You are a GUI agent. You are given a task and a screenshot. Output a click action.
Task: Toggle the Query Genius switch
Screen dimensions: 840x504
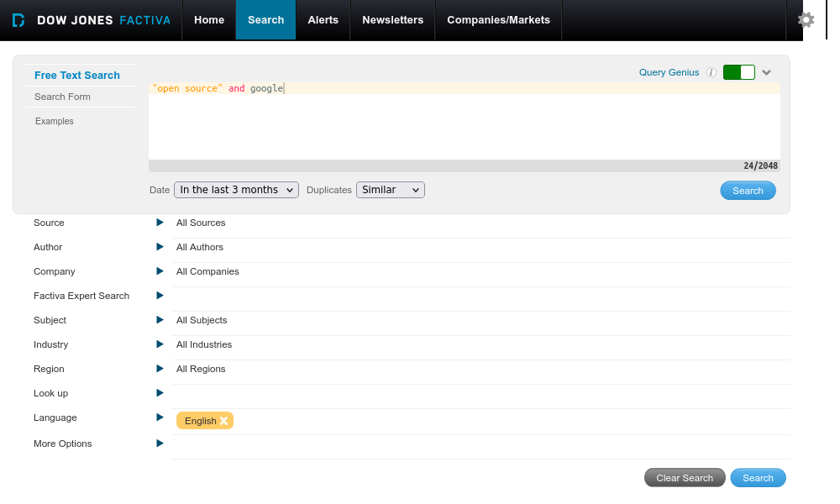point(738,72)
